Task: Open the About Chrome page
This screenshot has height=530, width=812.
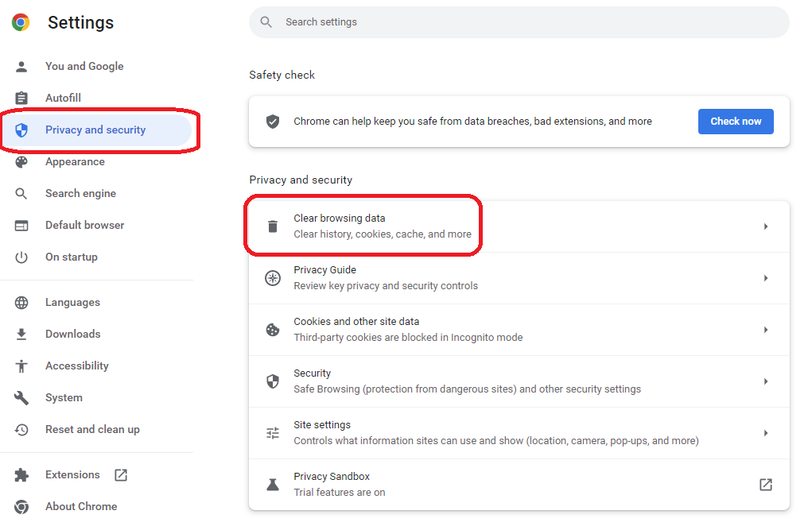Action: pos(80,506)
